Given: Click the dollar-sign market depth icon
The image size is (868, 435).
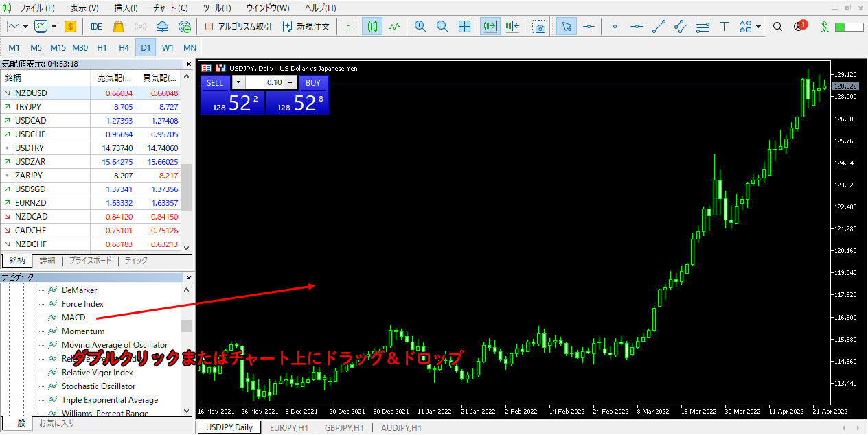Looking at the screenshot, I should click(x=70, y=26).
